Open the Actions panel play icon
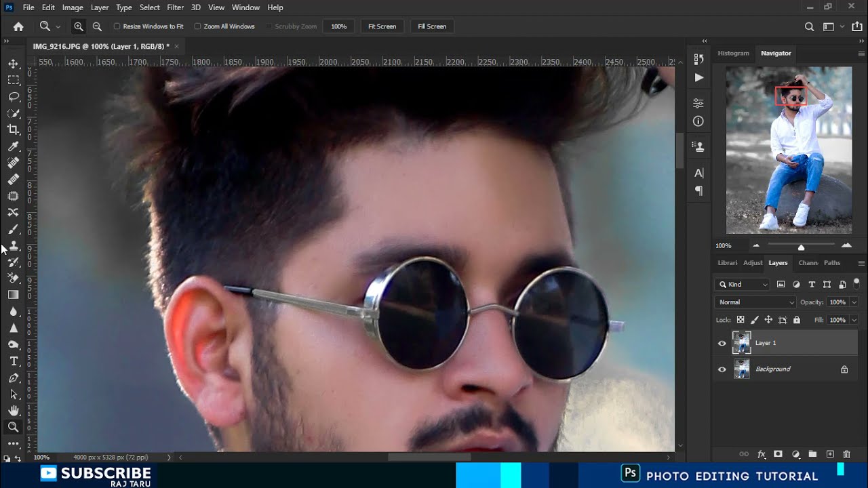This screenshot has height=488, width=868. click(x=698, y=78)
